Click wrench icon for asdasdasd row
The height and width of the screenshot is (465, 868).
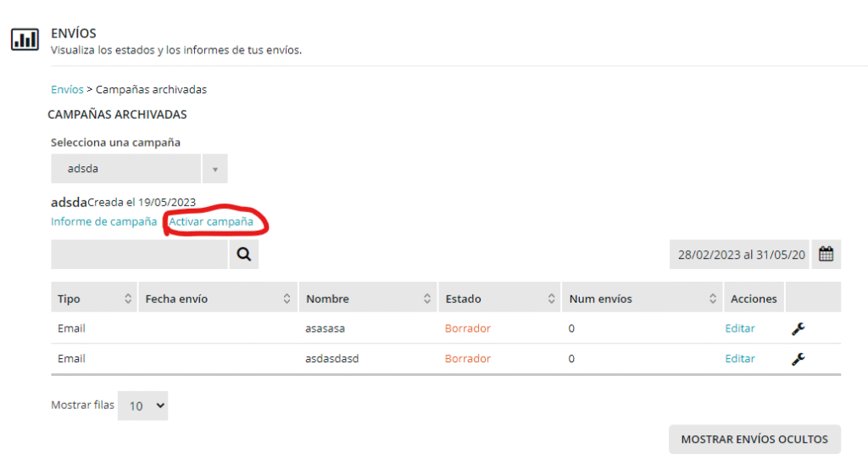point(798,359)
